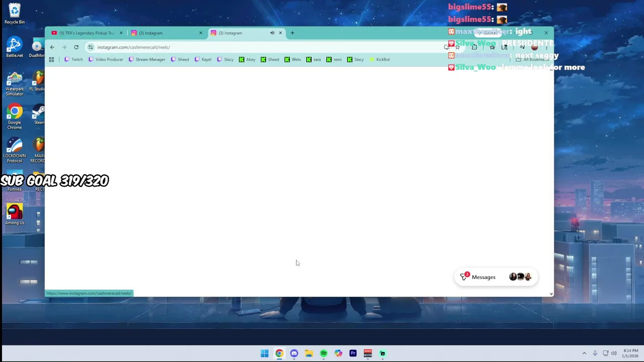The height and width of the screenshot is (362, 644).
Task: Open the Twitch Stacy bookmark
Action: tap(225, 59)
